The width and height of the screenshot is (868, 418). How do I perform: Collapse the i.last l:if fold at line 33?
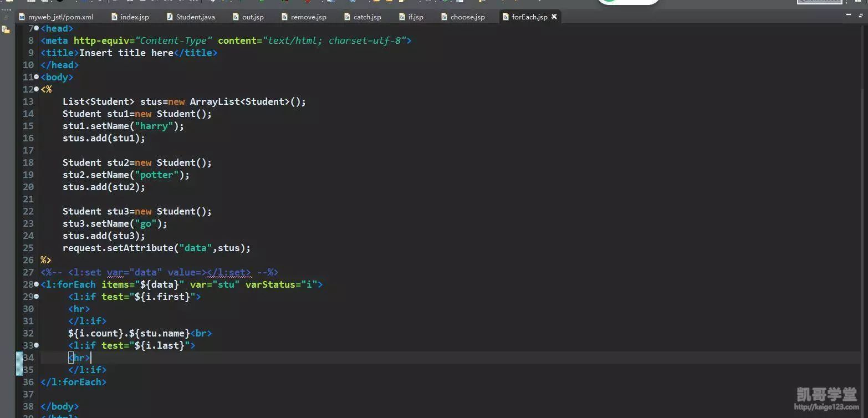tap(37, 345)
